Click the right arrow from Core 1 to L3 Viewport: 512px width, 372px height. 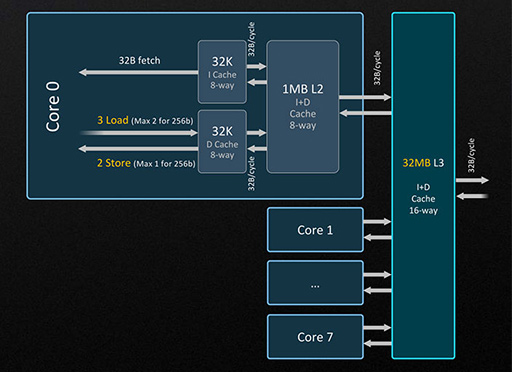point(377,222)
